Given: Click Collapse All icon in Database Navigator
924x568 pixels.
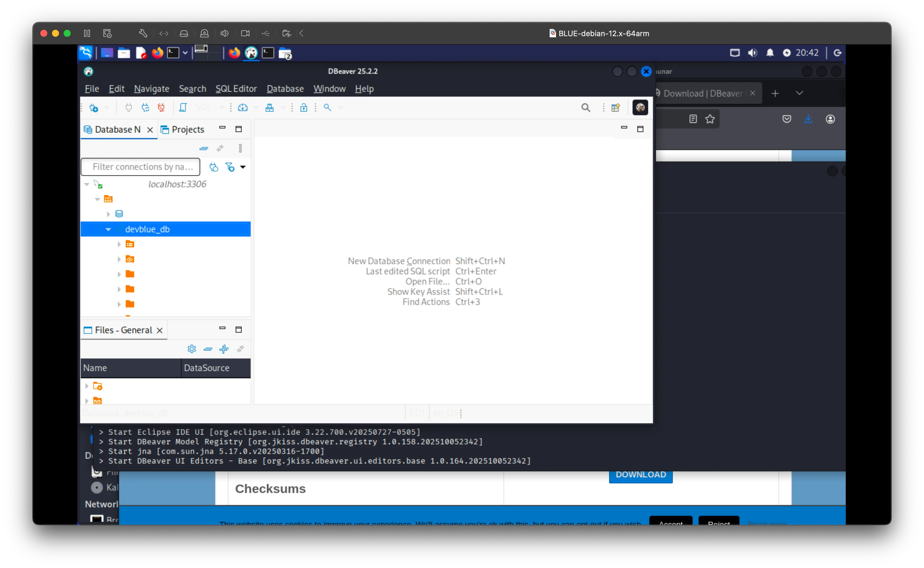Looking at the screenshot, I should tap(204, 148).
